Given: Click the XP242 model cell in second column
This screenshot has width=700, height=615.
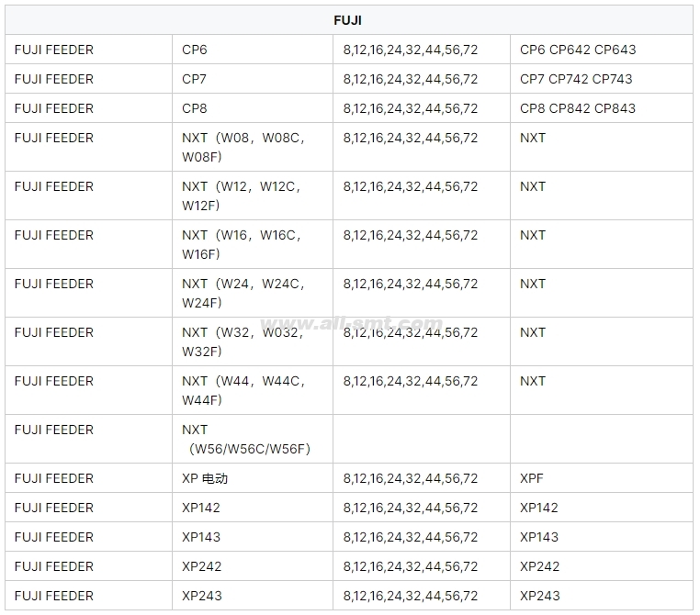Looking at the screenshot, I should coord(253,566).
